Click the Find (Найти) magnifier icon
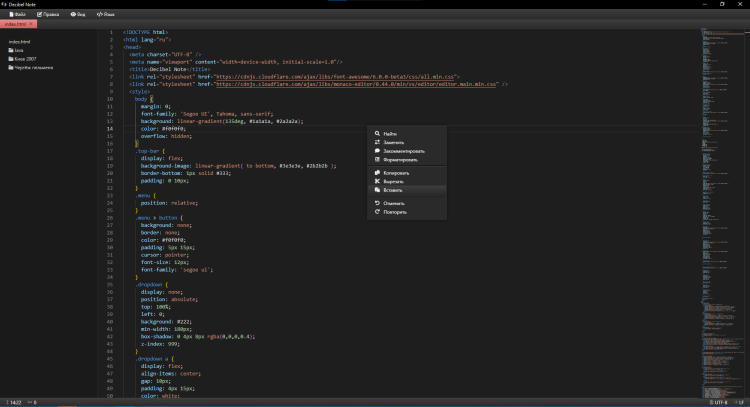The image size is (750, 407). tap(376, 133)
